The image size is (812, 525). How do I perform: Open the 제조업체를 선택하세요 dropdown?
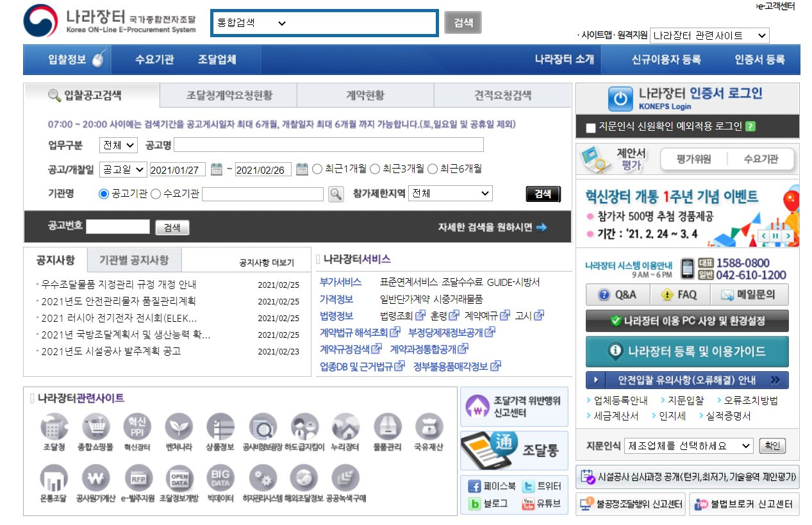pyautogui.click(x=690, y=446)
